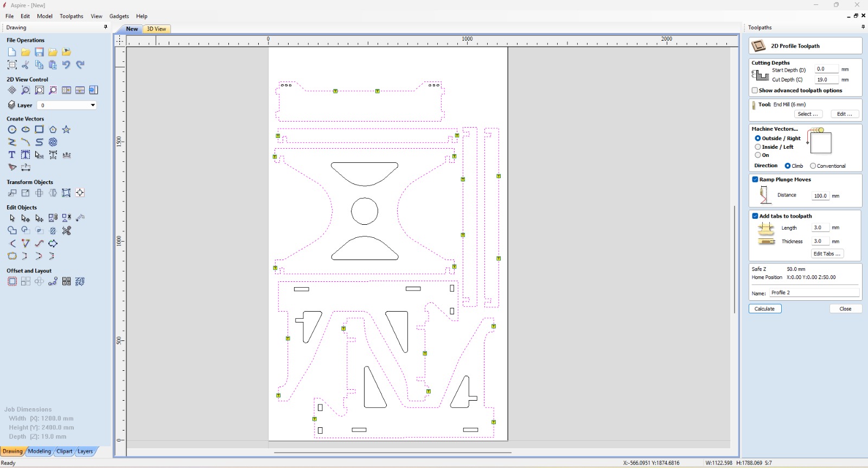Click the 2D Profile Toolpath wood icon
The width and height of the screenshot is (868, 468).
click(759, 46)
